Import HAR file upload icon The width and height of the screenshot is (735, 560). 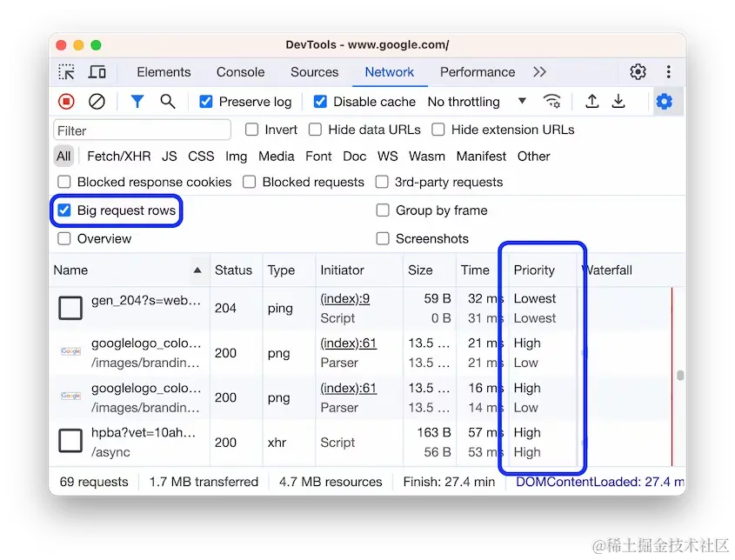[592, 101]
